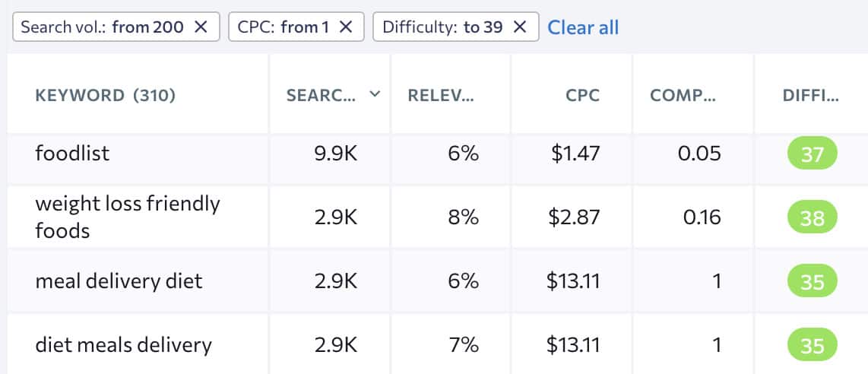Click the difficulty badge 37 for foodlist

[x=812, y=154]
